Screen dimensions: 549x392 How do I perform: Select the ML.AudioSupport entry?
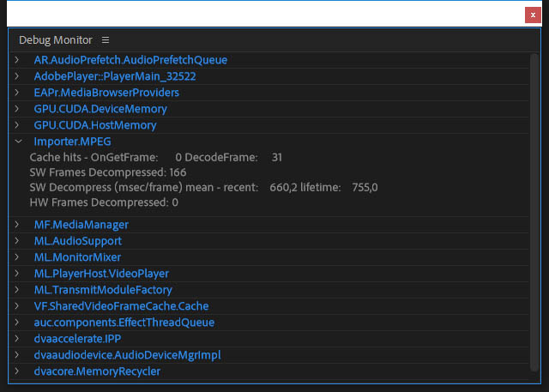78,241
